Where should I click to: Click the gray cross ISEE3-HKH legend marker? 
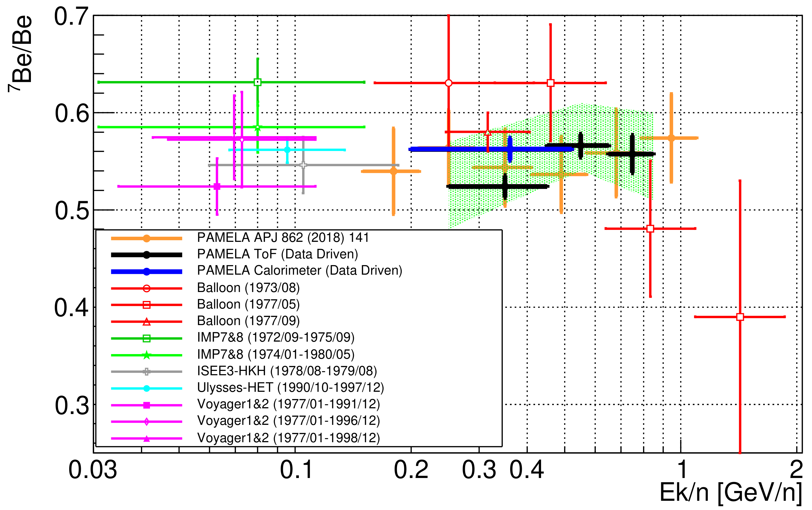[146, 372]
